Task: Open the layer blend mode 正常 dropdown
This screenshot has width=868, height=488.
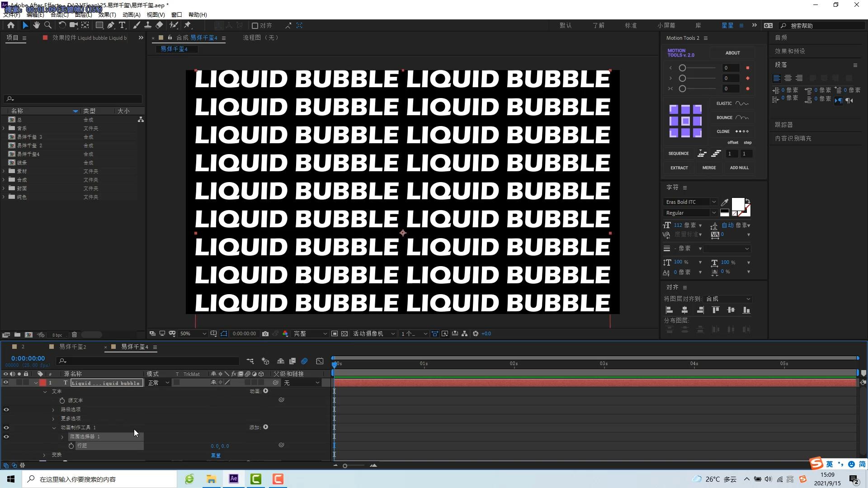Action: coord(158,383)
